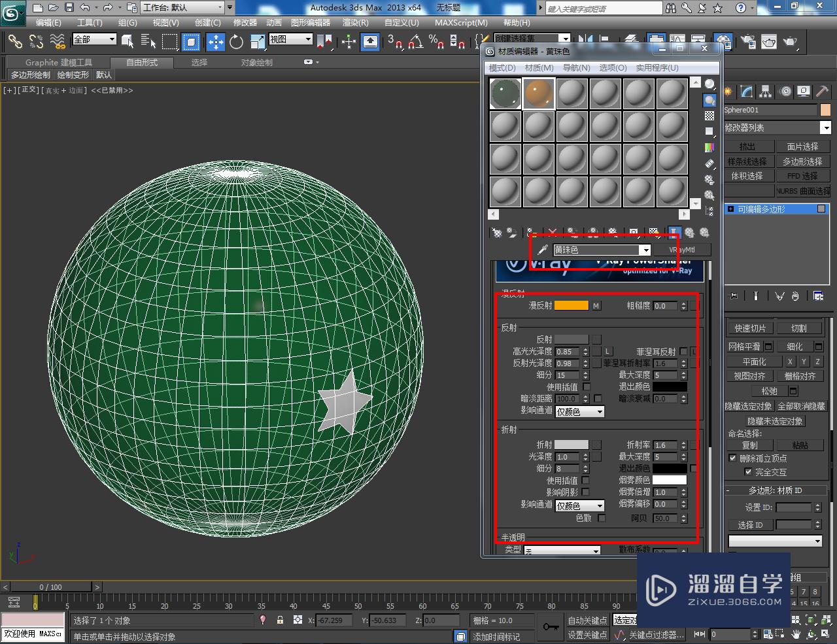The height and width of the screenshot is (644, 837).
Task: Enable reflection 使用插值 checkbox
Action: 587,386
